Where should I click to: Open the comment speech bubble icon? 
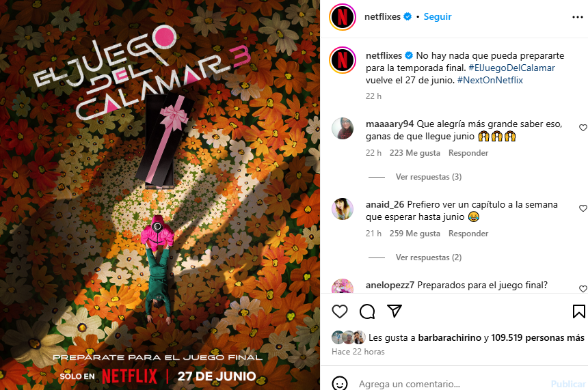(367, 311)
